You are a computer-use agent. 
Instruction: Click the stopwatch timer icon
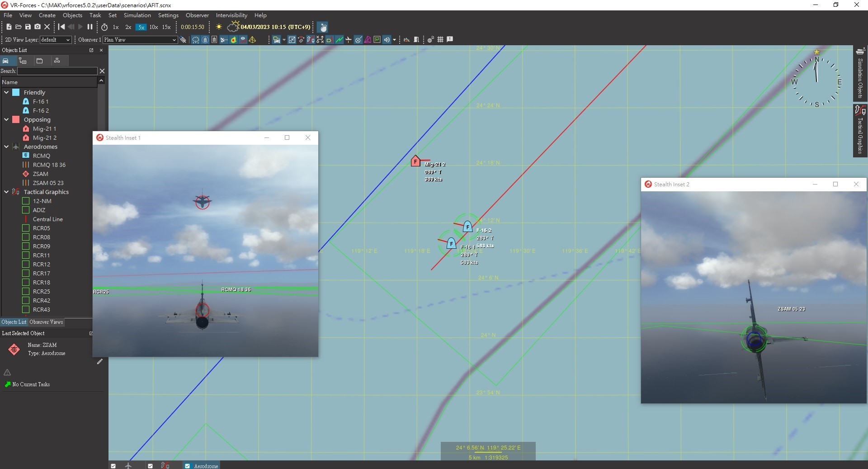point(104,27)
